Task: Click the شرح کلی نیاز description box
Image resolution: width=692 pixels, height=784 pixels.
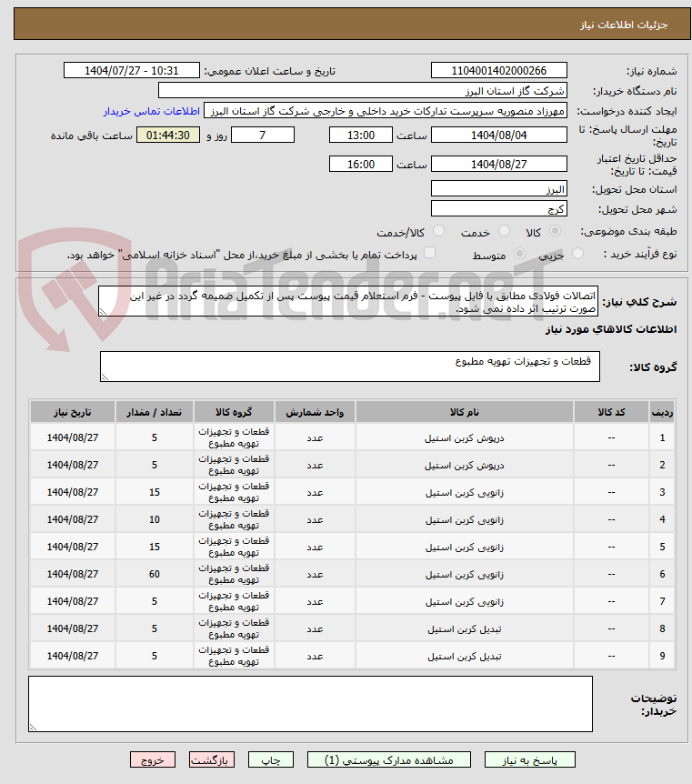Action: pyautogui.click(x=348, y=301)
